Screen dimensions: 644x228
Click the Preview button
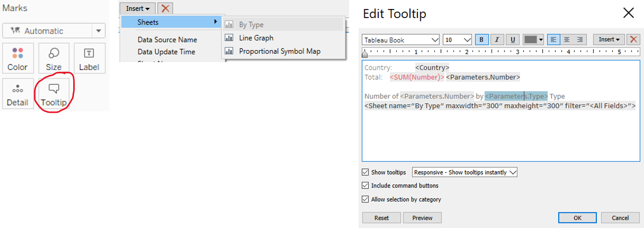(422, 218)
